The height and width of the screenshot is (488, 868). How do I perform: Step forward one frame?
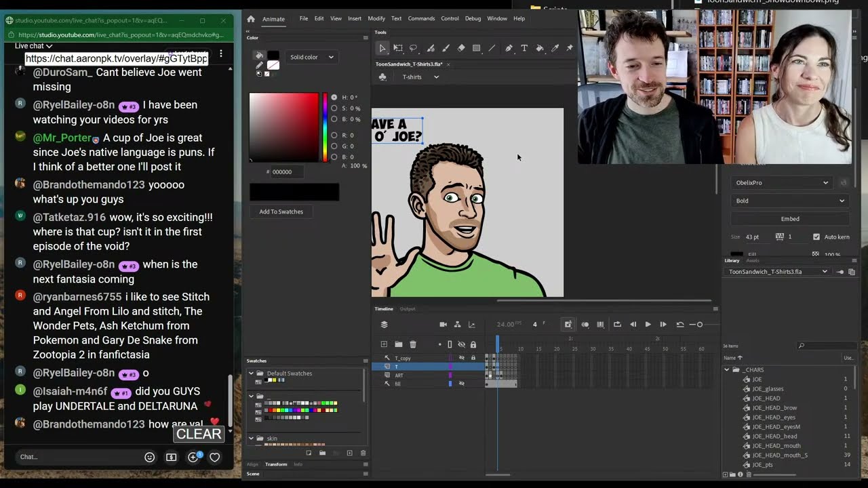pos(663,325)
